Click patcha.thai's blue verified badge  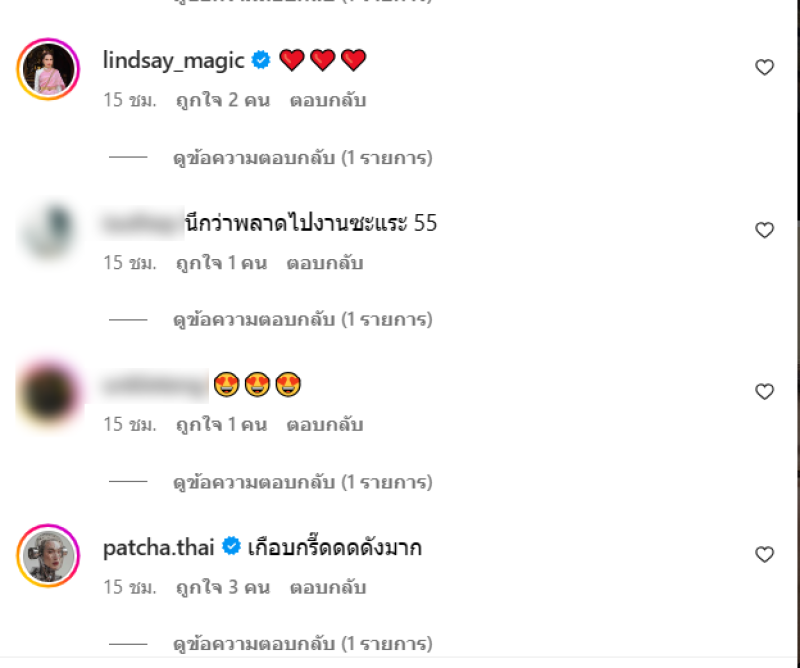pyautogui.click(x=231, y=546)
